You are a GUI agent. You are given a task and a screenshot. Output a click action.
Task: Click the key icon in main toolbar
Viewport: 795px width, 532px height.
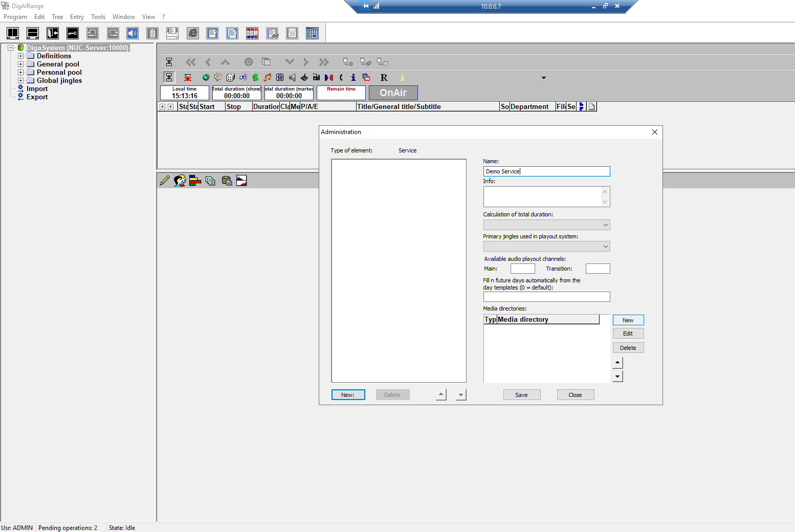73,34
